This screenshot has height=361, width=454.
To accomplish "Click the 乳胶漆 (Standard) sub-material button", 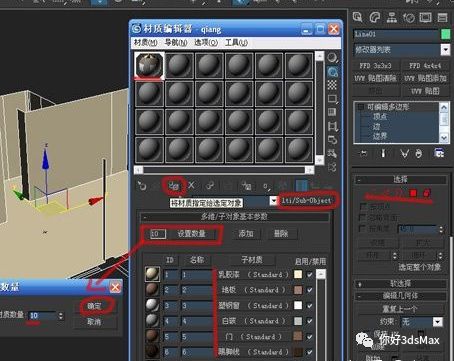I will tap(253, 275).
